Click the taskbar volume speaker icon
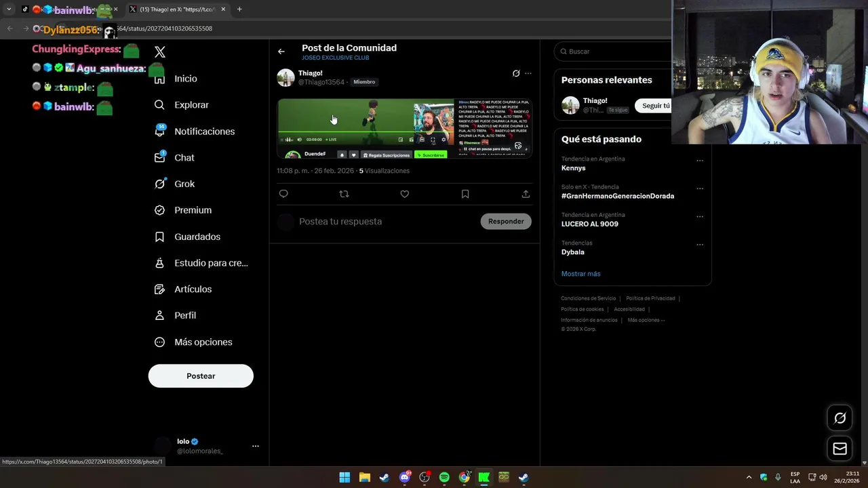Screen dimensions: 868x488 tap(823, 477)
